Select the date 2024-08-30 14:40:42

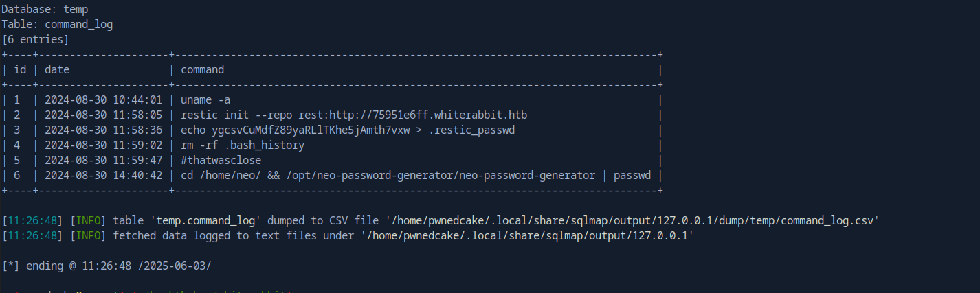click(x=103, y=175)
